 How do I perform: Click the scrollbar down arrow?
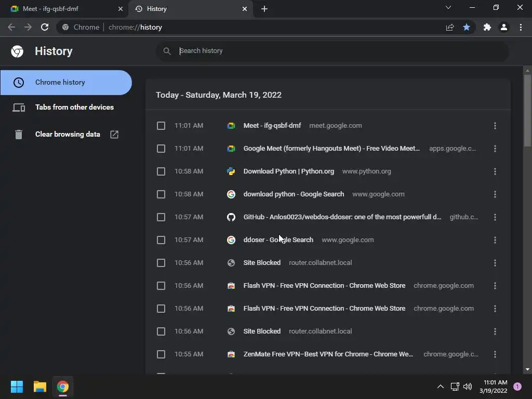[527, 370]
